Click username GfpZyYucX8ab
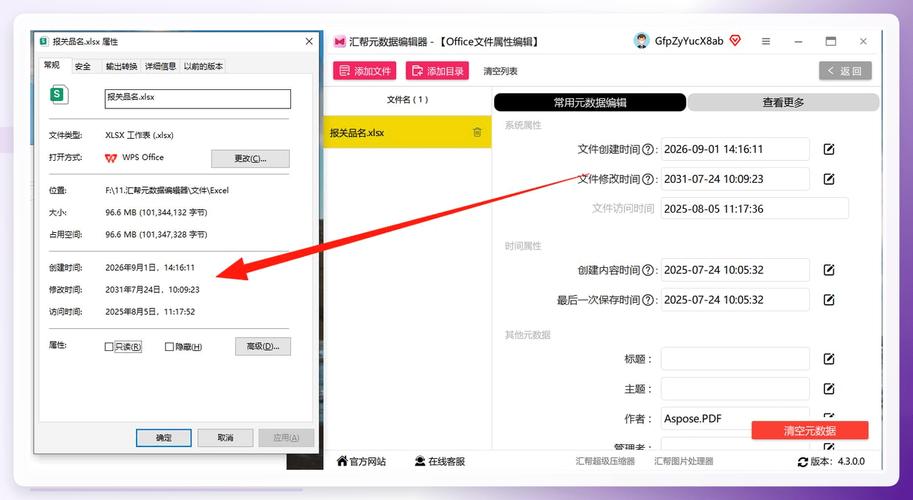The width and height of the screenshot is (913, 500). [x=689, y=41]
